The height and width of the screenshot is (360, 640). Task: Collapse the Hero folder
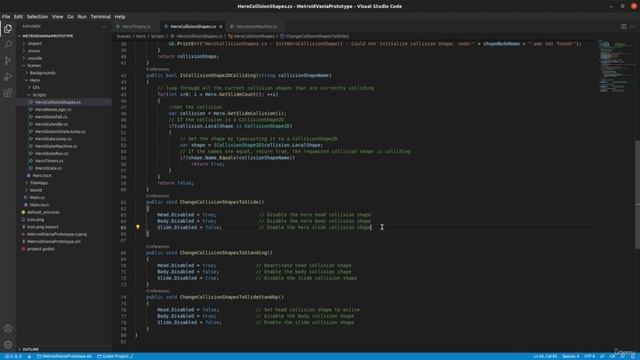tap(35, 80)
